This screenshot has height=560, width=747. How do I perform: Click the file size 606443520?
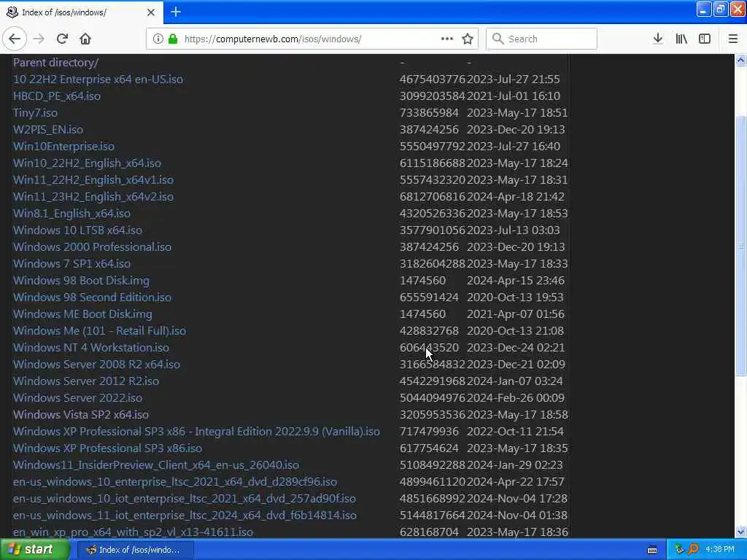(429, 348)
